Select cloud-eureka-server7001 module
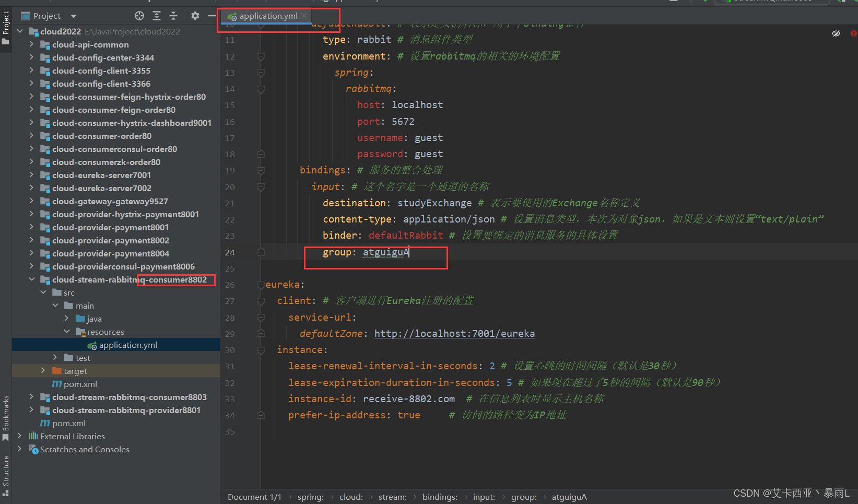Viewport: 858px width, 504px height. [x=101, y=175]
